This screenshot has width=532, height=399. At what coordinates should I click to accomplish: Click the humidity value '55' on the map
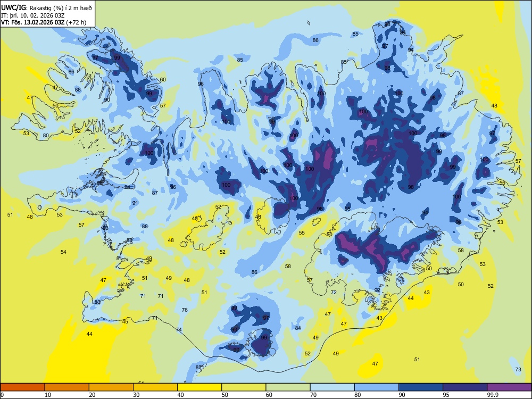point(302,233)
